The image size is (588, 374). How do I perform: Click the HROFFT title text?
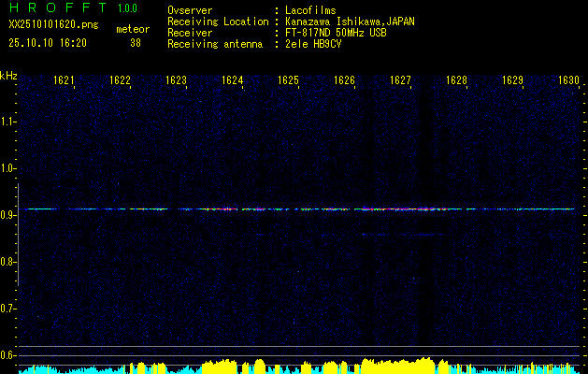58,9
